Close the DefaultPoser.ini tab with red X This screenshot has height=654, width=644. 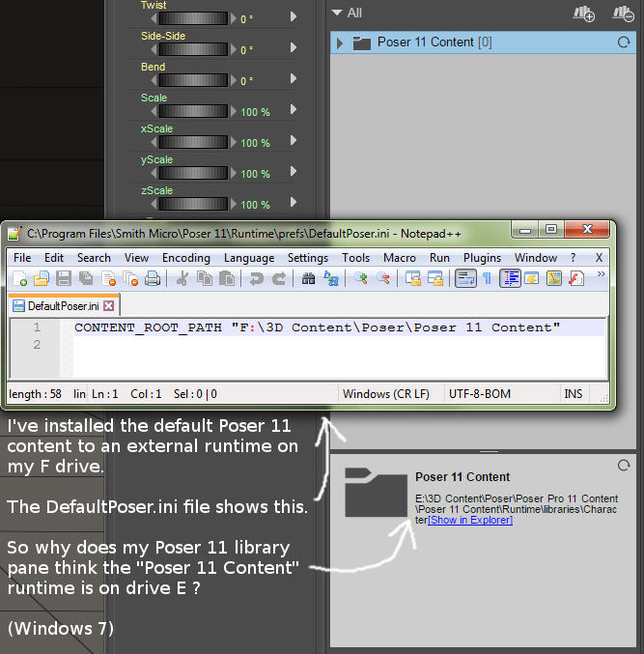click(109, 305)
